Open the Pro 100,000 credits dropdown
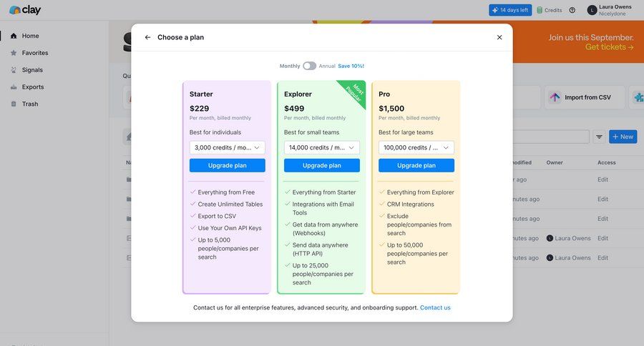 416,147
